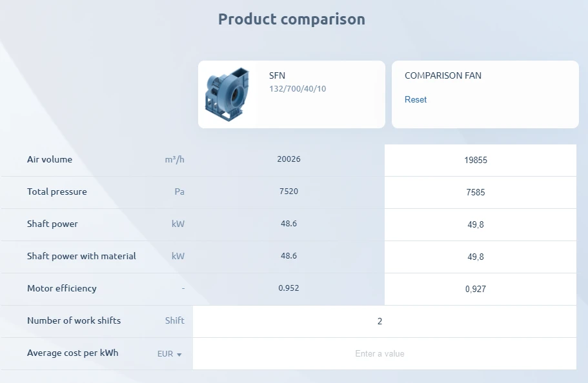Select the SFN air volume value 20026
The image size is (588, 383).
pos(289,159)
